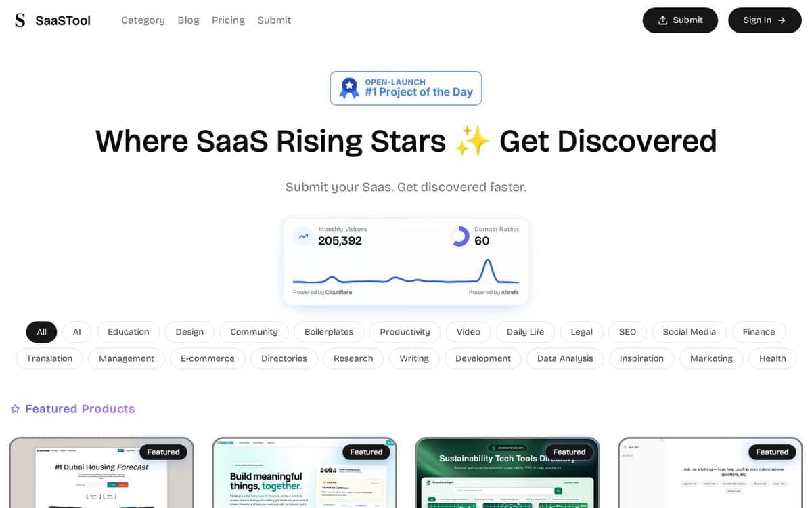This screenshot has height=508, width=812.
Task: Filter by Translation category
Action: [x=49, y=358]
